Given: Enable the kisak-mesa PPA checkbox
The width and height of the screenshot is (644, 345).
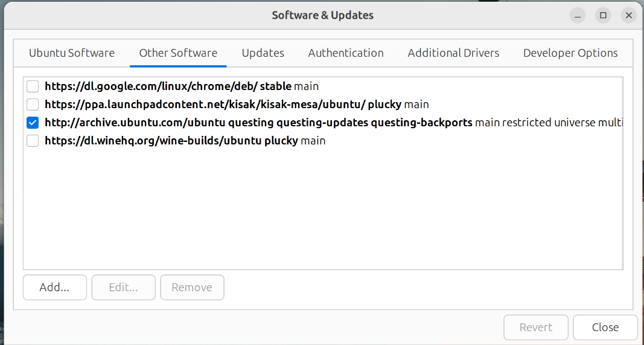Looking at the screenshot, I should [x=33, y=105].
